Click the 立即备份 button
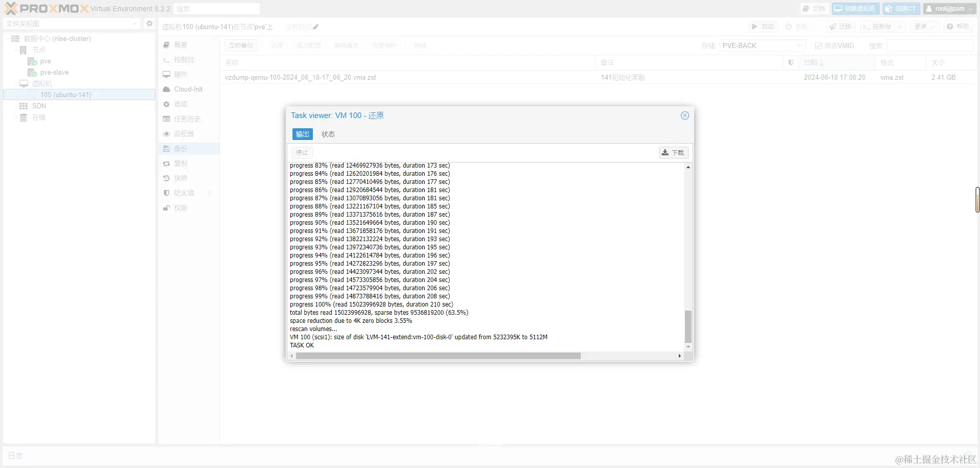 [x=241, y=45]
